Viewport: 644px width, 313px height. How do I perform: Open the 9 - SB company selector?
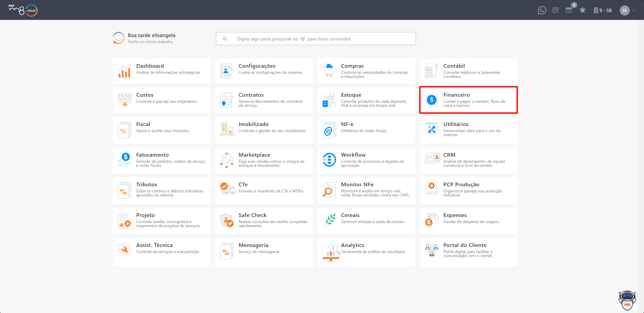[x=603, y=10]
